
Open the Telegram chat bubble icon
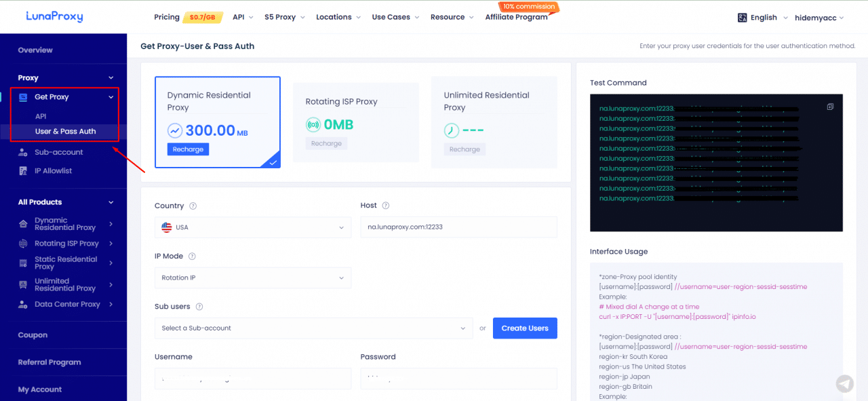(844, 384)
